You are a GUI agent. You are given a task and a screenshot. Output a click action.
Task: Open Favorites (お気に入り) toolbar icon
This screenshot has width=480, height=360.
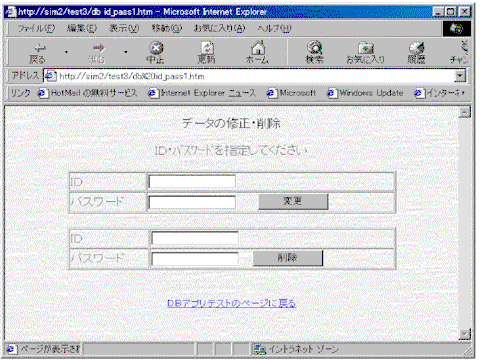[x=366, y=53]
